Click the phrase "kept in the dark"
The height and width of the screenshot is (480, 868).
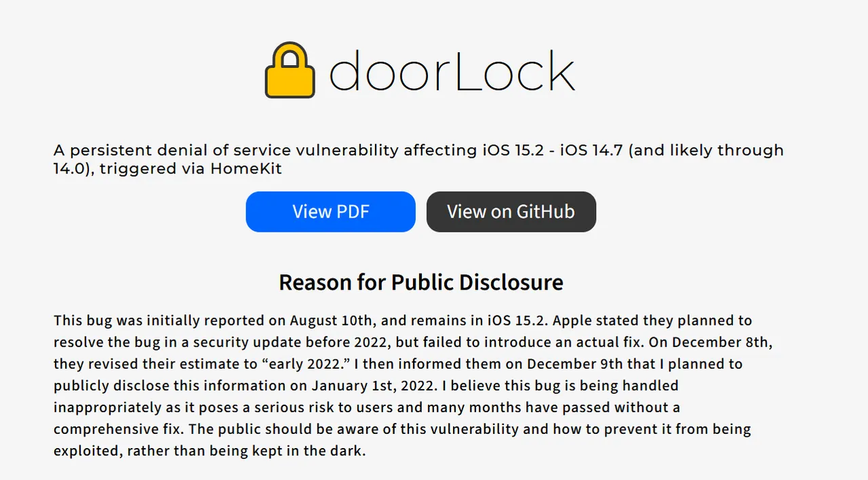click(311, 450)
